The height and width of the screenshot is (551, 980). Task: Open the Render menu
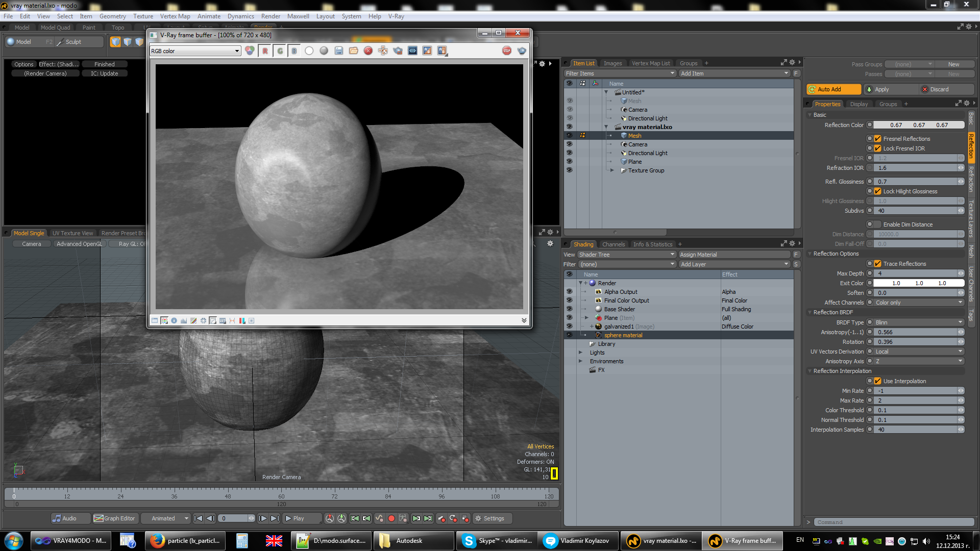271,16
